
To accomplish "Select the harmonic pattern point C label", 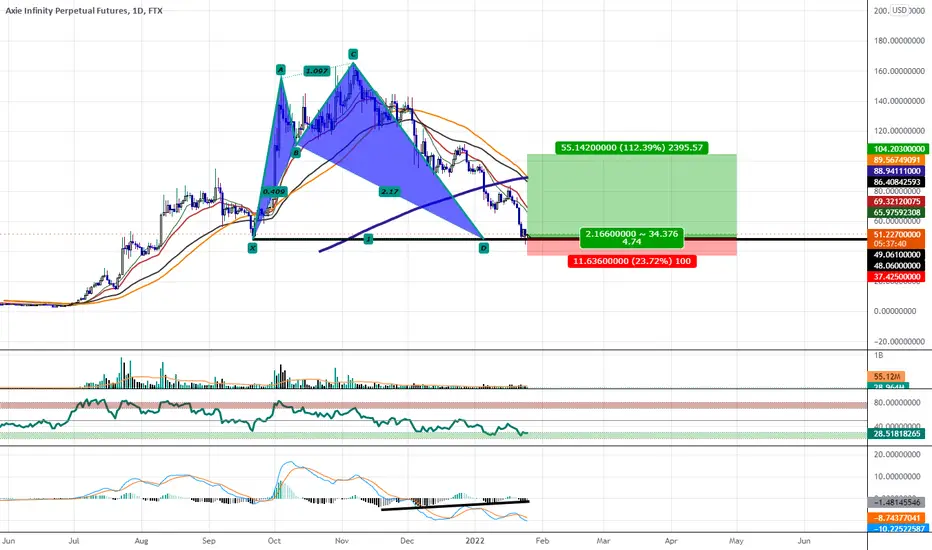I will [x=353, y=54].
